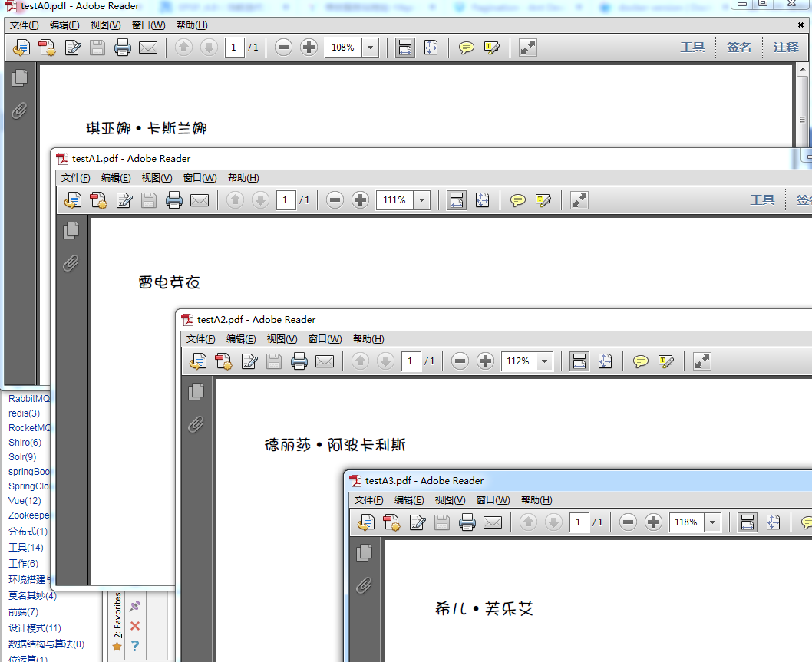Click Sticky note icon in testA1.pdf toolbar
The image size is (812, 662).
pyautogui.click(x=517, y=200)
